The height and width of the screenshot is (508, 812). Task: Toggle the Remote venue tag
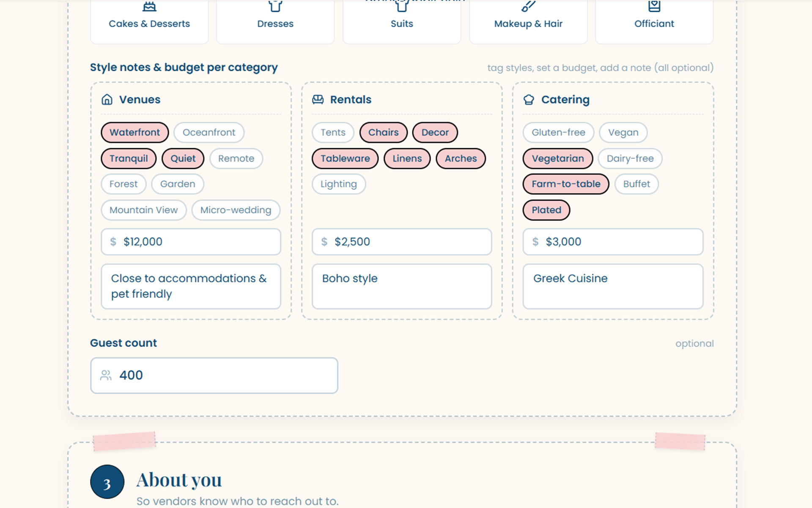pos(236,159)
